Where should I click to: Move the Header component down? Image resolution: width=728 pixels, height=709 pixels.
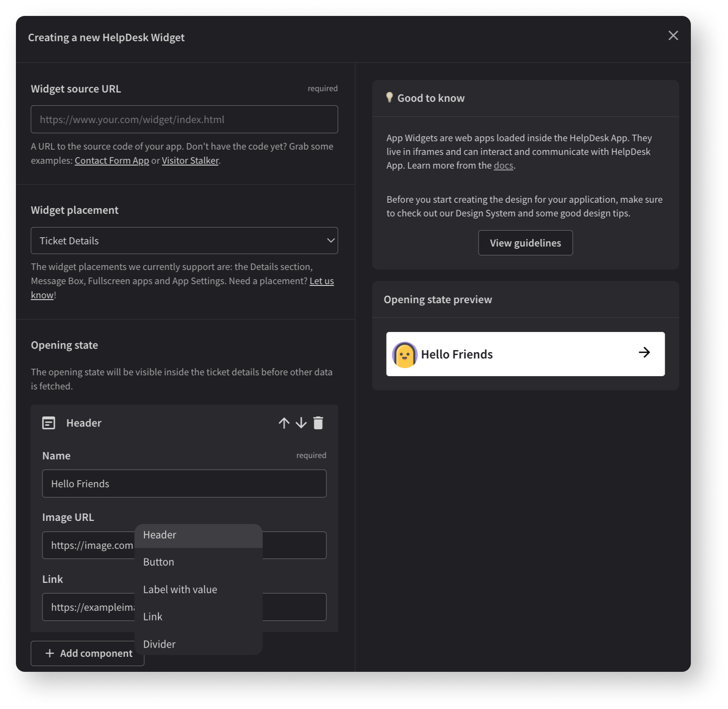(301, 423)
